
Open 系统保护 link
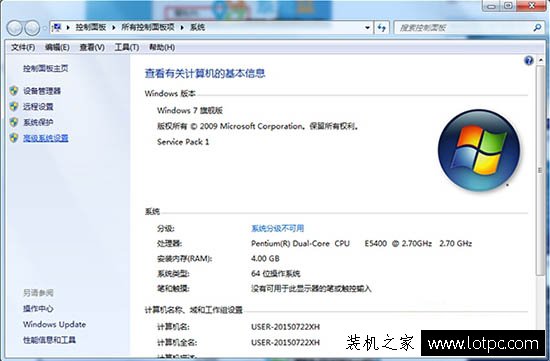click(38, 122)
